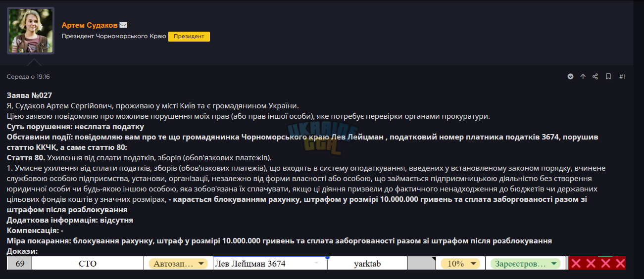Select the СТО cell in row 69
The image size is (644, 279).
point(88,264)
